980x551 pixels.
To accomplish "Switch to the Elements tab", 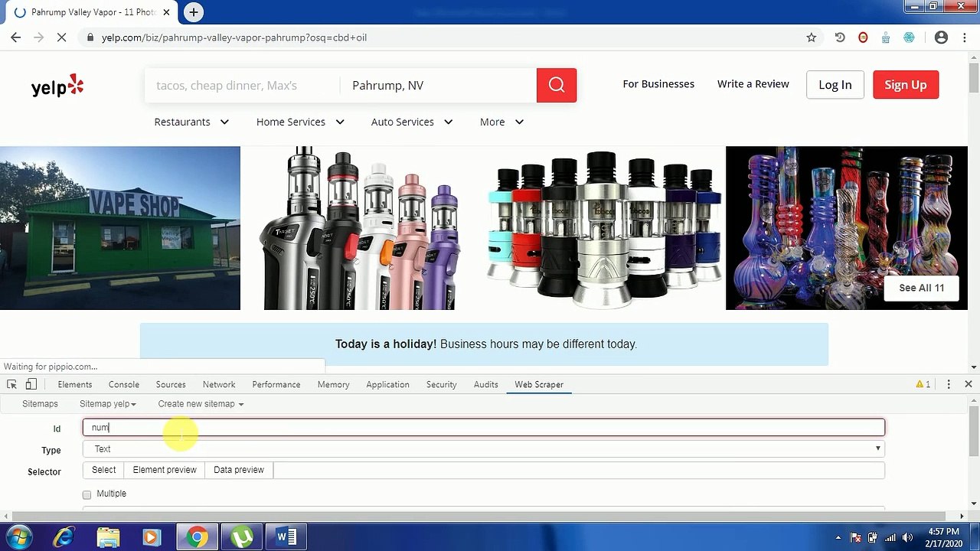I will click(x=75, y=384).
